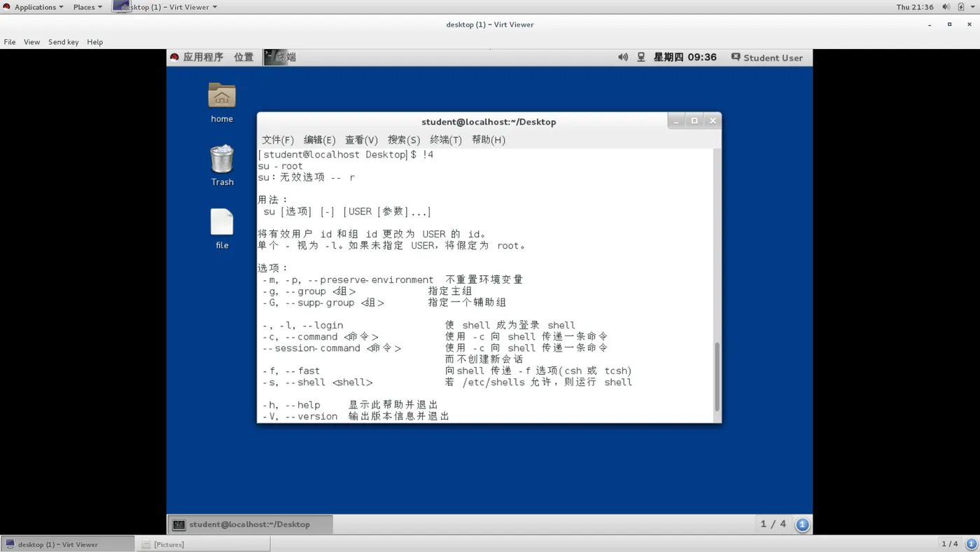
Task: Open Virt Viewer View menu
Action: tap(31, 42)
